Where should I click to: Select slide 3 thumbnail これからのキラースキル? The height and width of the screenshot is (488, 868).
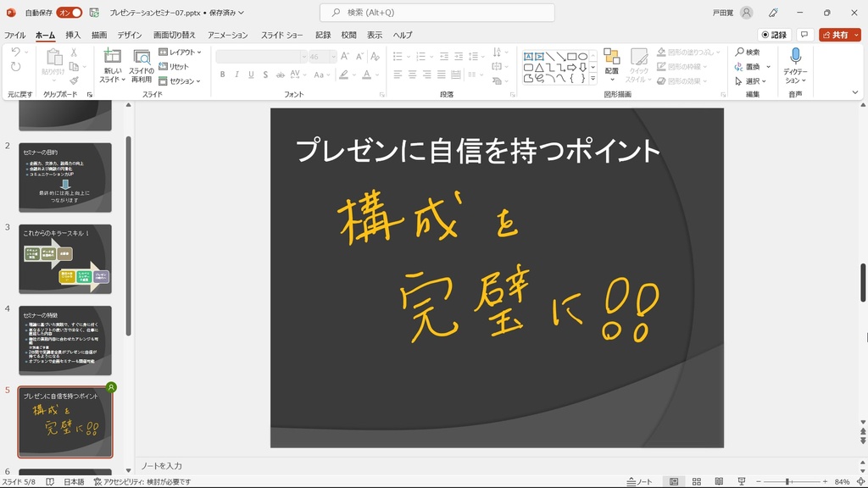pos(65,259)
